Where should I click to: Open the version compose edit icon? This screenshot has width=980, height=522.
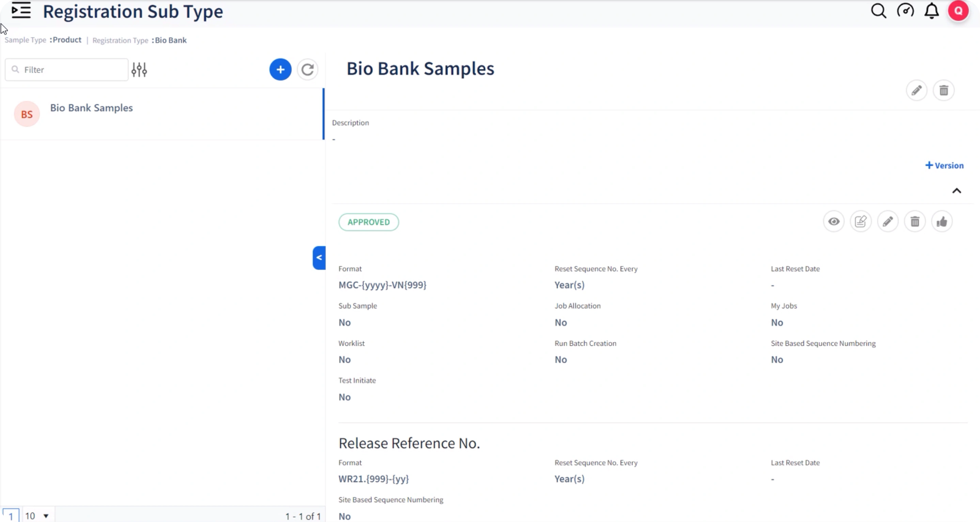coord(860,222)
